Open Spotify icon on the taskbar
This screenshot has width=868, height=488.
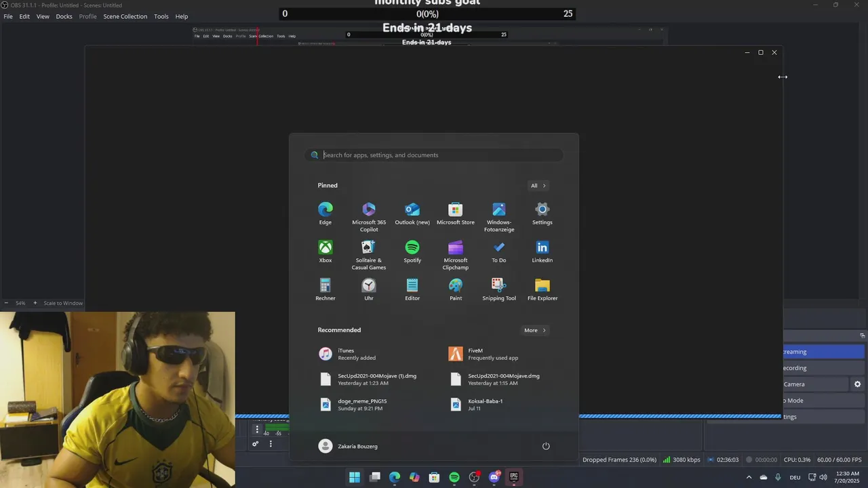tap(454, 477)
